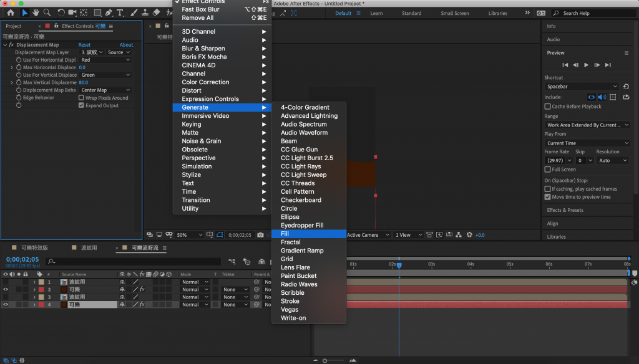The image size is (639, 364).
Task: Play the preview
Action: click(x=586, y=65)
